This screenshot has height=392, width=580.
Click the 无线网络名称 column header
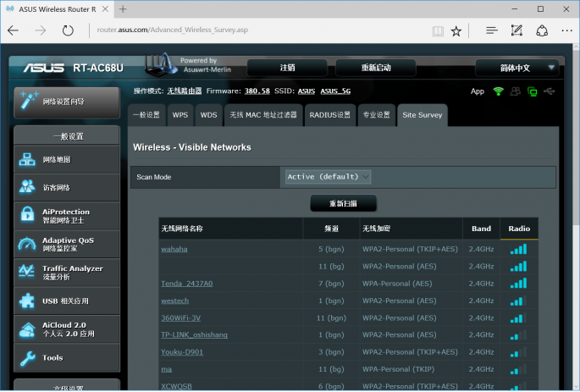[x=231, y=229]
